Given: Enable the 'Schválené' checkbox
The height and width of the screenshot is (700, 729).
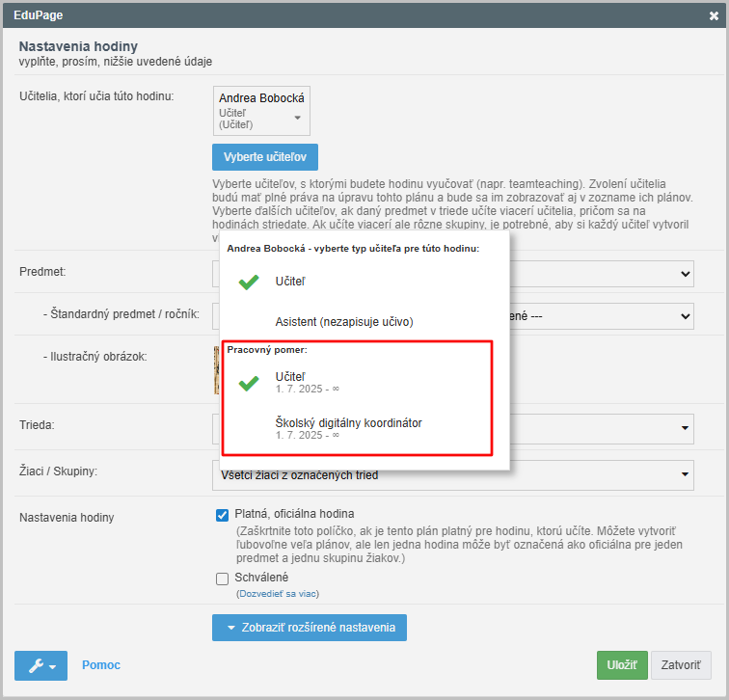Looking at the screenshot, I should (222, 578).
